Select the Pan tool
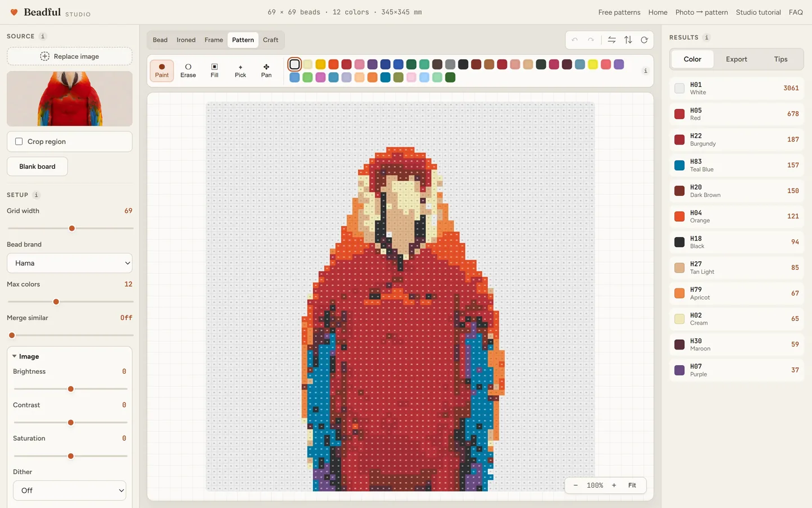812x508 pixels. 266,71
